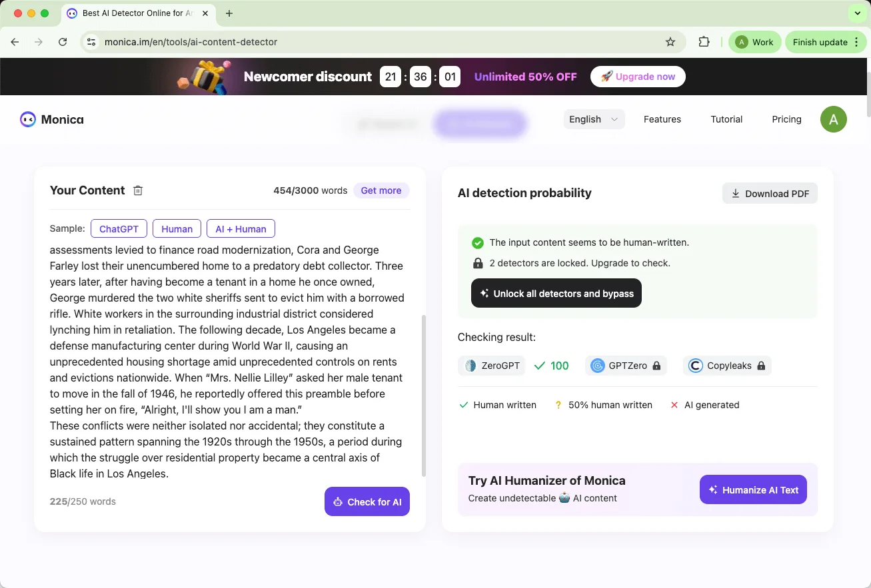
Task: Click the Monica logo icon
Action: (x=27, y=119)
